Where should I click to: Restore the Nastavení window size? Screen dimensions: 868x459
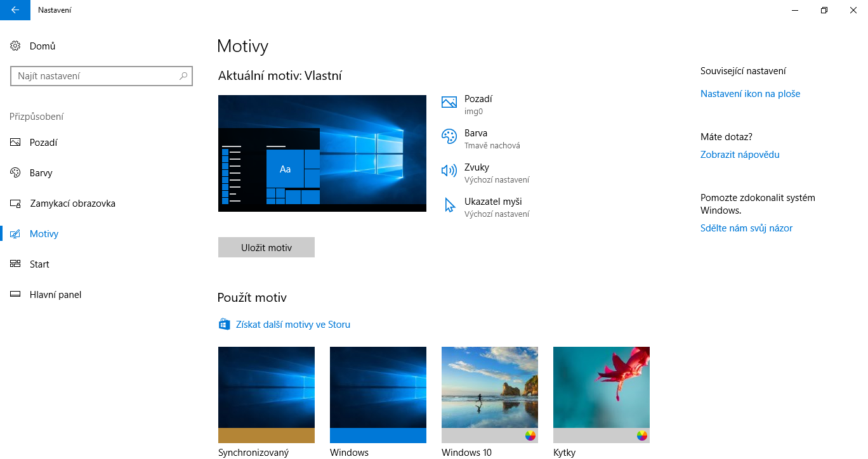point(824,10)
